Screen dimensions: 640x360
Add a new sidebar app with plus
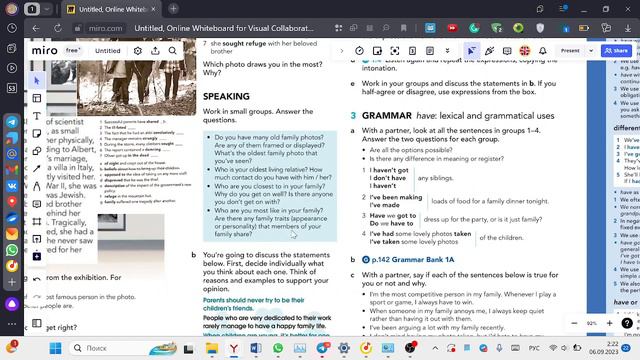tap(12, 282)
